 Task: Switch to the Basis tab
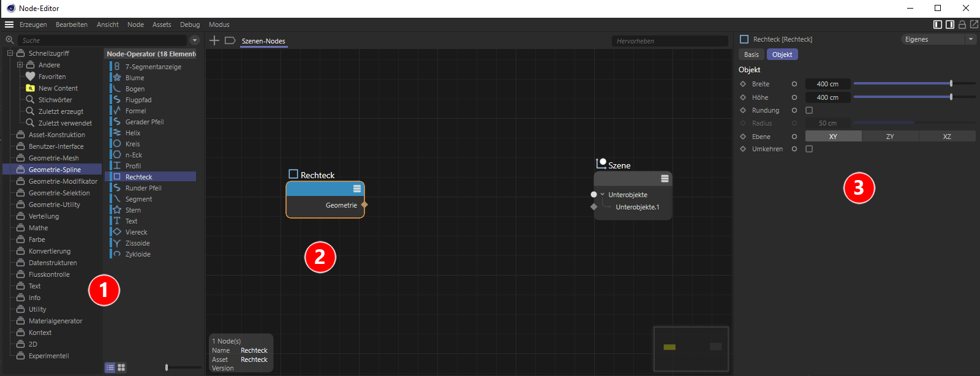click(752, 55)
